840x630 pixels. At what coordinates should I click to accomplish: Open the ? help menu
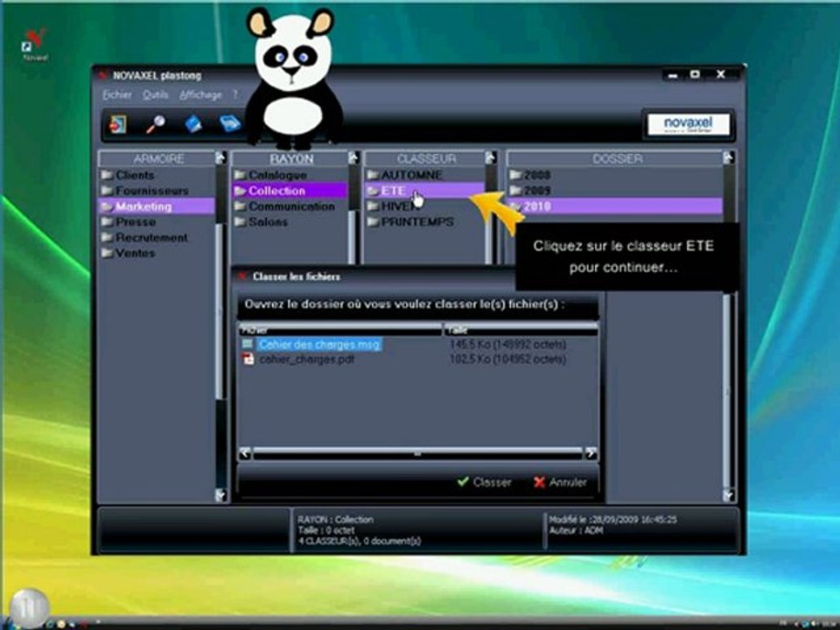pyautogui.click(x=234, y=94)
